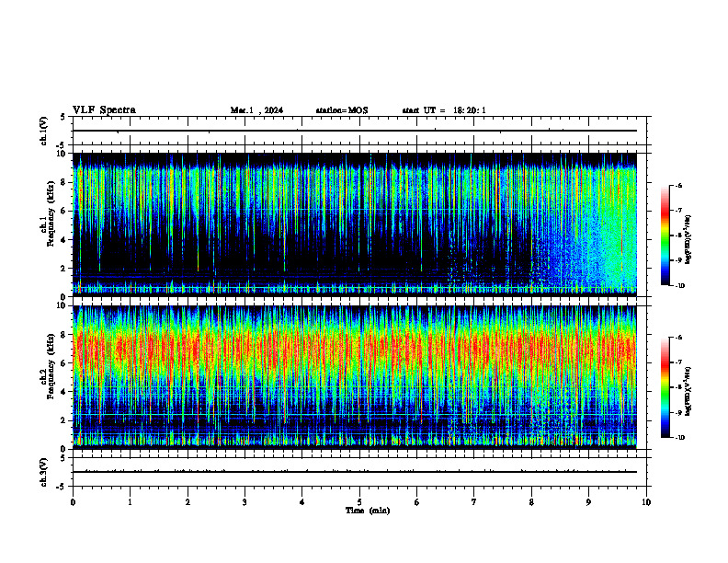This screenshot has width=728, height=563.
Task: Click the ch.1 spectrogram plot area
Action: tap(355, 224)
